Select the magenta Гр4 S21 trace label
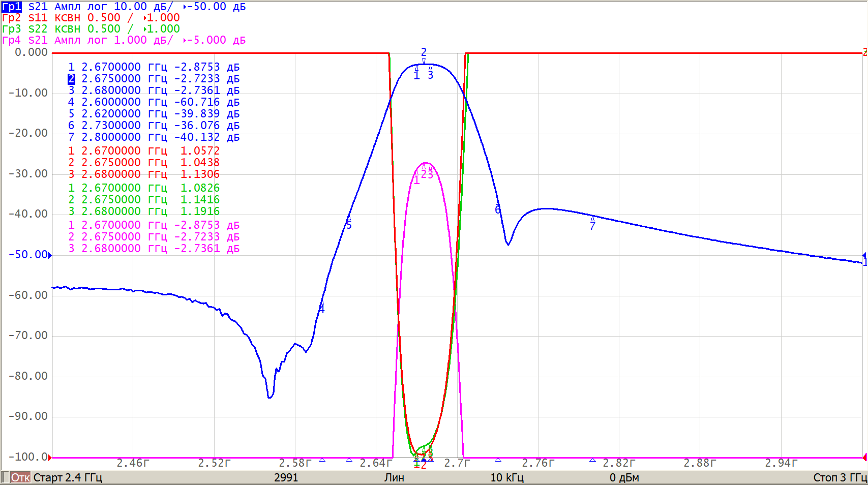The height and width of the screenshot is (485, 868). [x=12, y=40]
